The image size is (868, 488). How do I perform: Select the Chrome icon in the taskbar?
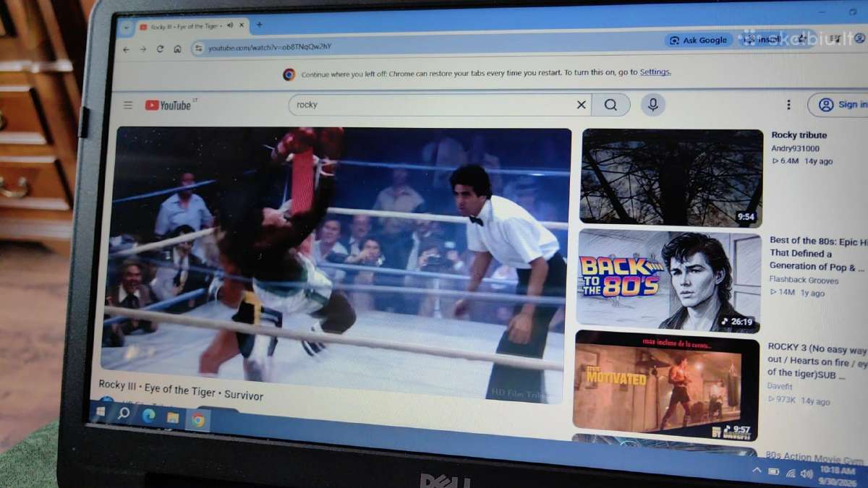tap(197, 420)
